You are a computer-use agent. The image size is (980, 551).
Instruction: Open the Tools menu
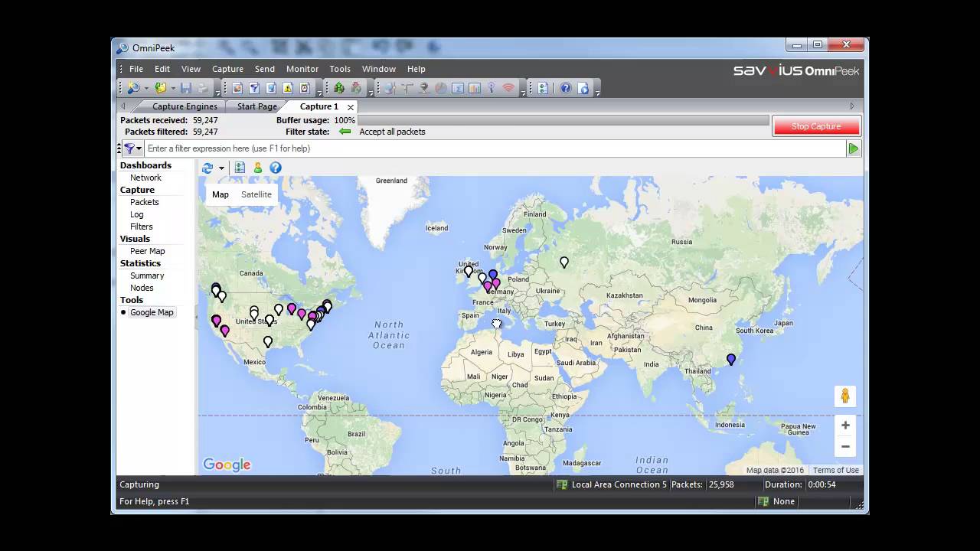pos(340,69)
